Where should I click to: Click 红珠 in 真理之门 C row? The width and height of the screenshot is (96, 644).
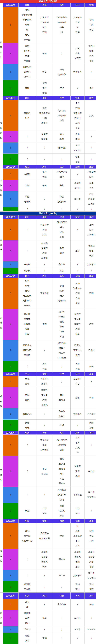pos(27,88)
